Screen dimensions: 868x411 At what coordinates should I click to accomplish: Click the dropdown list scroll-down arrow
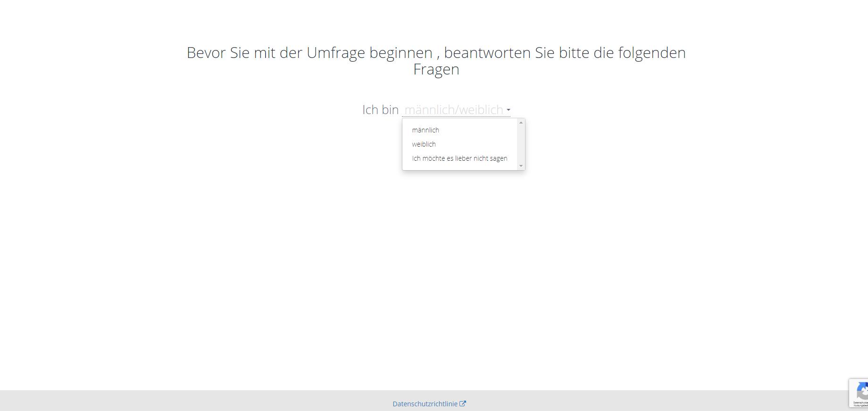(521, 166)
